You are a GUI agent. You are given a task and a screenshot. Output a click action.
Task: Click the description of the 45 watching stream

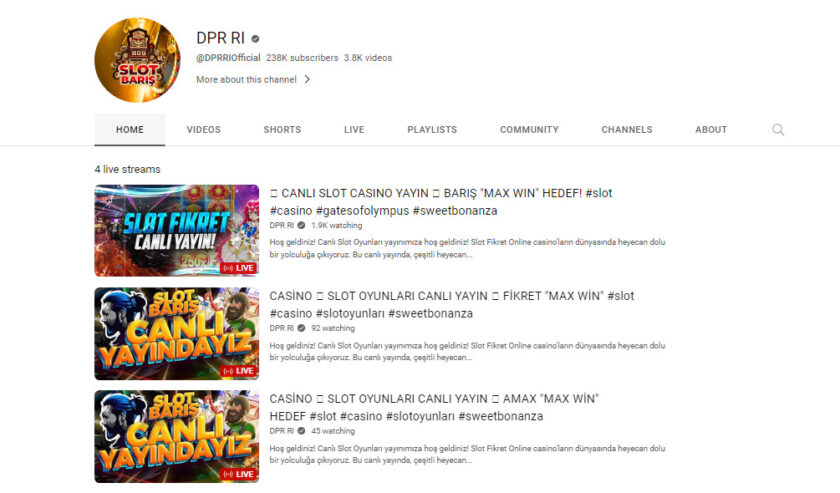pos(467,454)
